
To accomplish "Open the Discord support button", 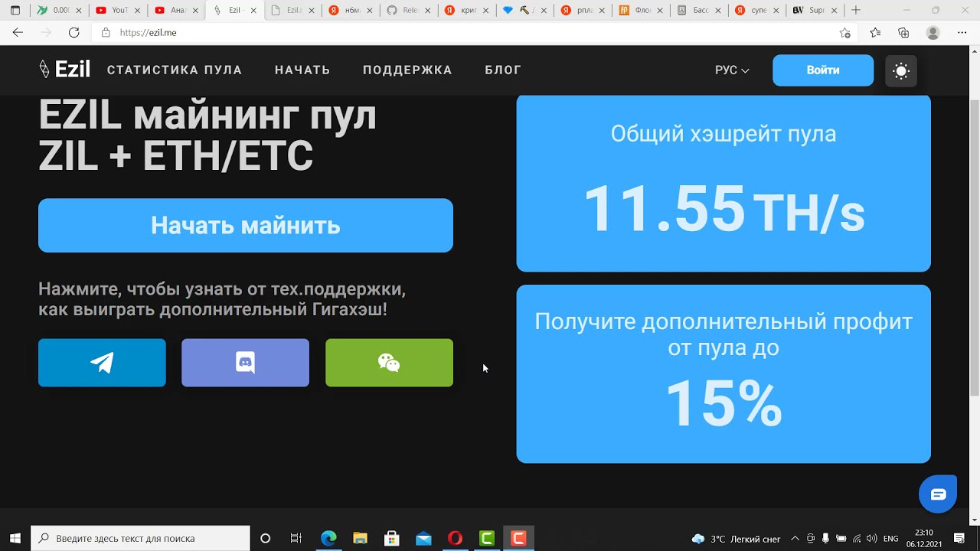I will [x=245, y=363].
